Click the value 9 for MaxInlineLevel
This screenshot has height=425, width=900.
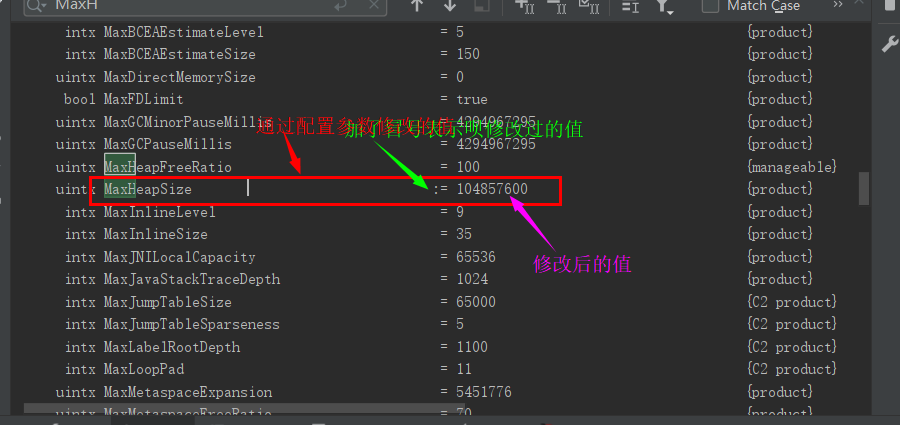point(460,212)
